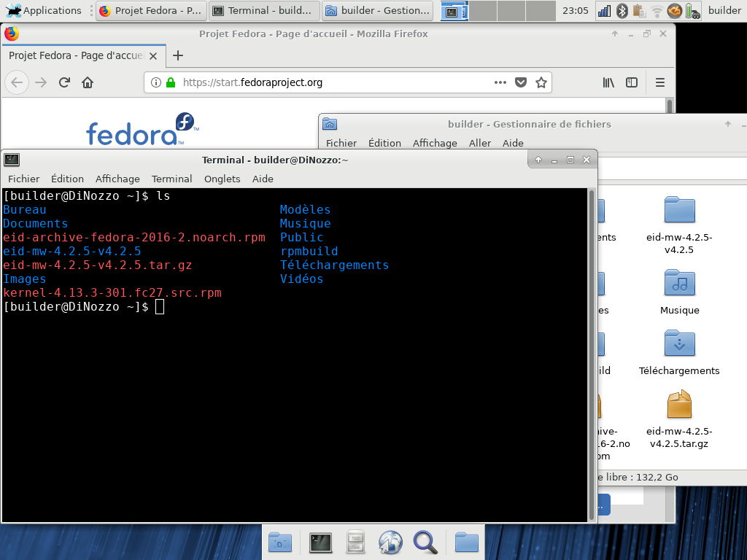Show site information in Firefox address bar

156,82
